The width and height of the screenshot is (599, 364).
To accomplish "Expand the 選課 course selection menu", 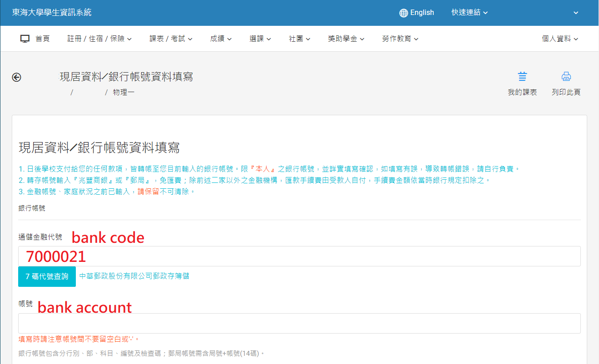I will coord(260,39).
